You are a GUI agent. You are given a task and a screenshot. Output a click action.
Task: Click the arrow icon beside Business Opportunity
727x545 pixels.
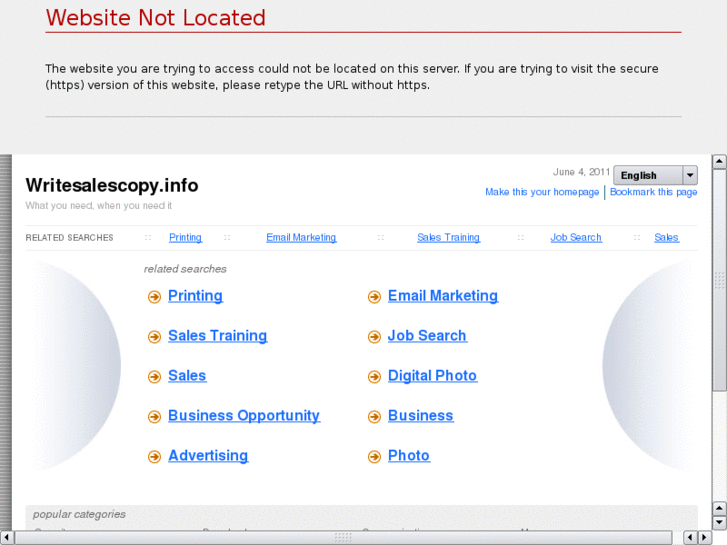pyautogui.click(x=154, y=417)
